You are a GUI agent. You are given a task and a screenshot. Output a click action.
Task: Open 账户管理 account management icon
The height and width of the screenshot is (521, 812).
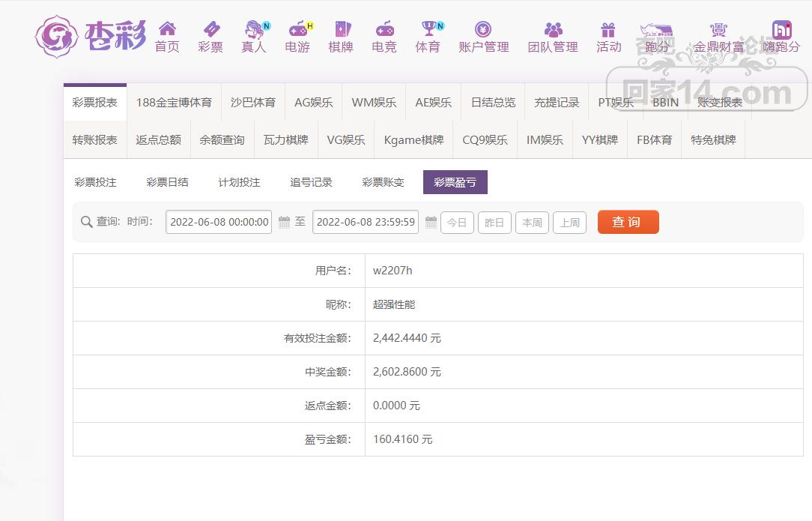[483, 29]
